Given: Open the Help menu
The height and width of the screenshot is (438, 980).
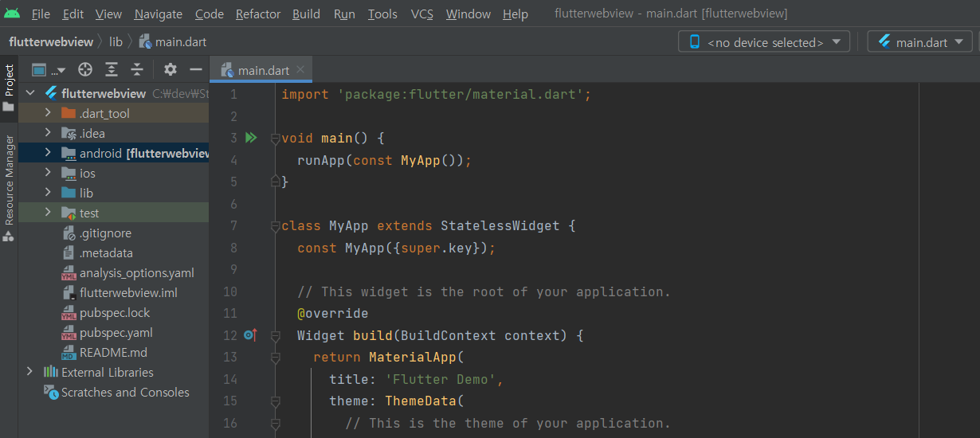Looking at the screenshot, I should pyautogui.click(x=515, y=14).
